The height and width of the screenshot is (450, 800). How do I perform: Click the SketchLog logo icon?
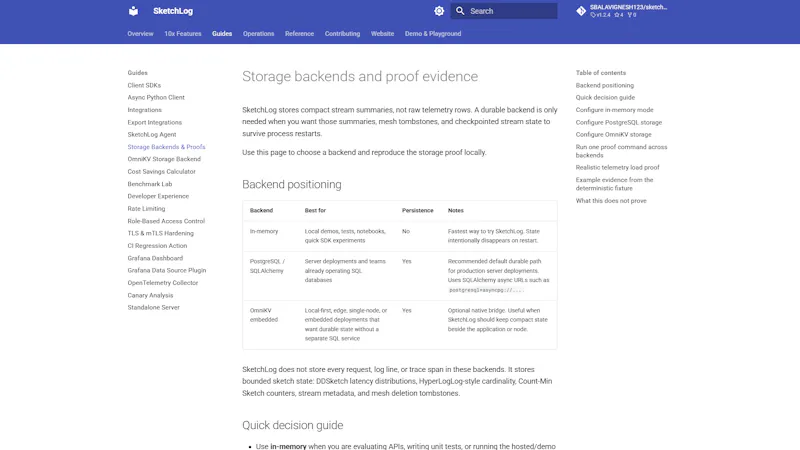point(133,11)
